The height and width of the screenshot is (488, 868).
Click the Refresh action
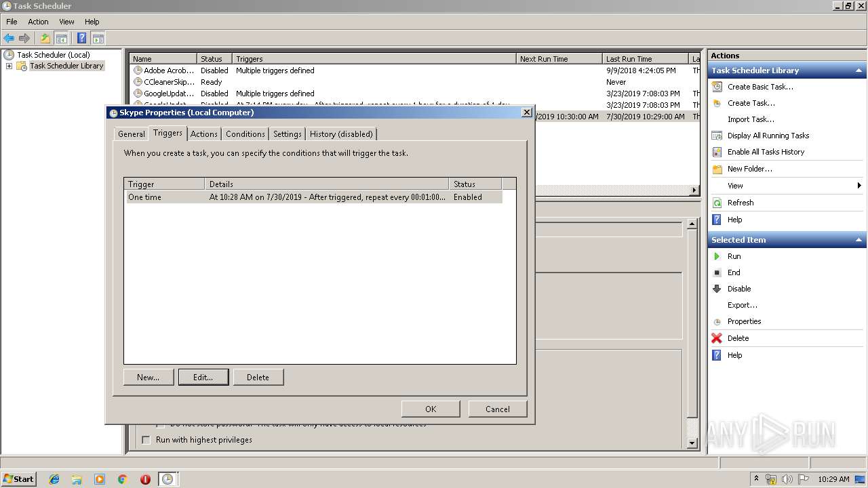pyautogui.click(x=741, y=203)
